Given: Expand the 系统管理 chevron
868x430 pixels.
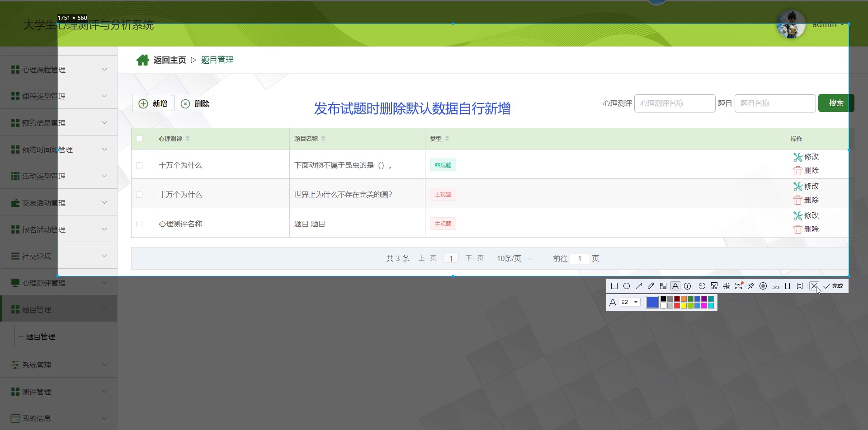Looking at the screenshot, I should [104, 365].
